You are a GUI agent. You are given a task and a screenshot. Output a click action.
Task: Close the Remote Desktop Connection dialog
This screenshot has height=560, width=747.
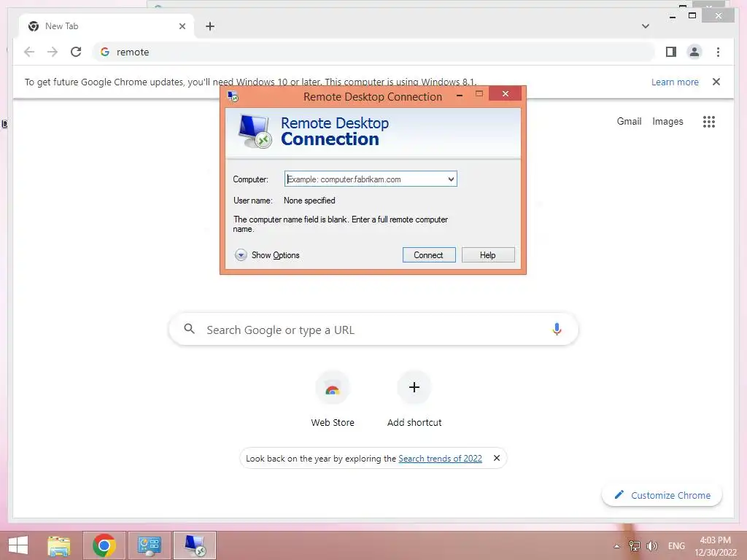506,94
